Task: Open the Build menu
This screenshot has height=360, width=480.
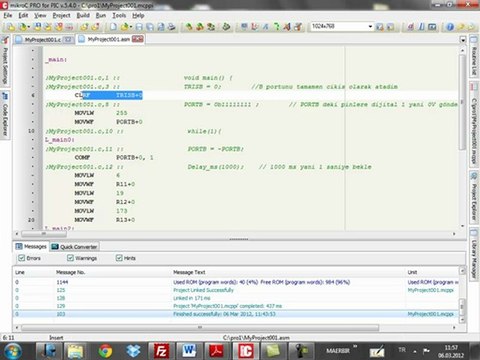Action: coord(83,15)
